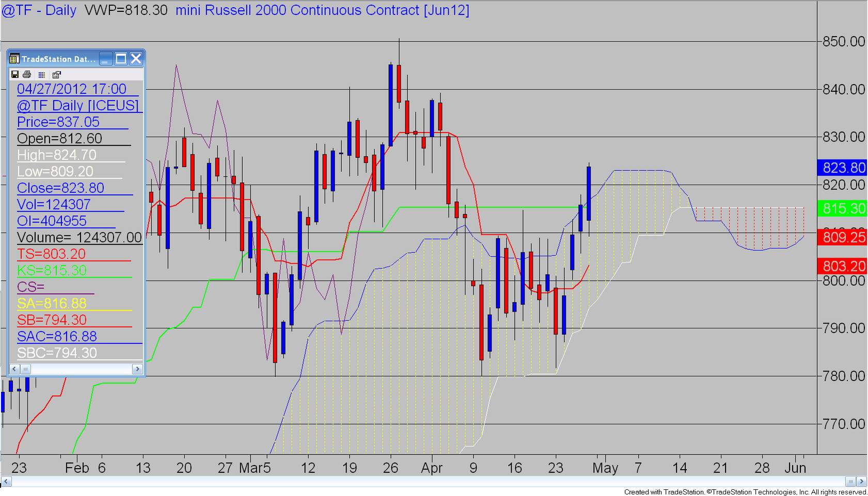Click the Mar5 date axis label
The width and height of the screenshot is (868, 496).
click(x=255, y=468)
